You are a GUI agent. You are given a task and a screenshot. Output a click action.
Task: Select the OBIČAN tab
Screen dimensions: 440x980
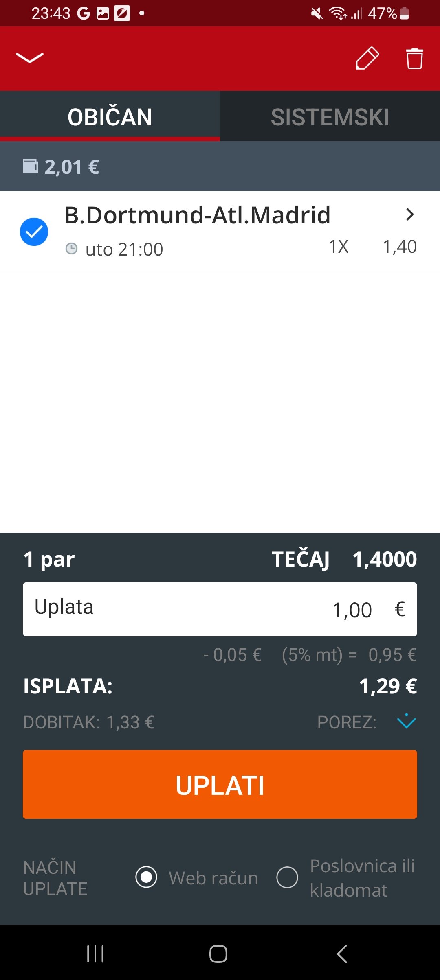click(x=110, y=117)
